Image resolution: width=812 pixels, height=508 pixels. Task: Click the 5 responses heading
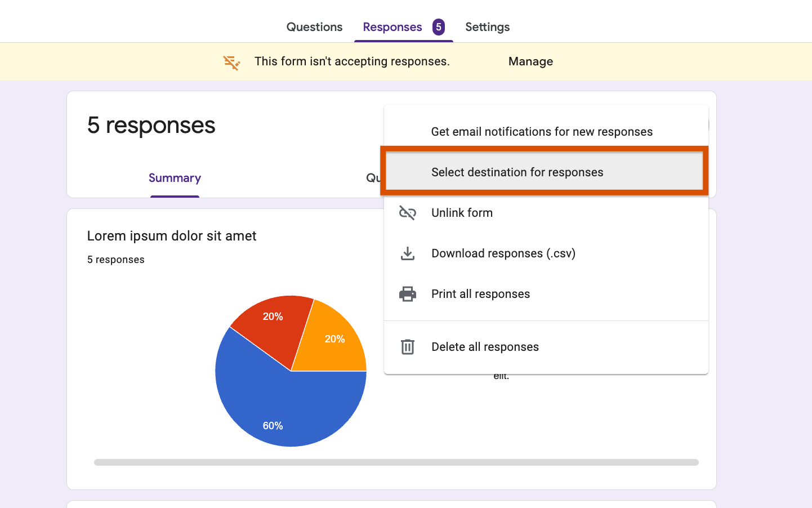pyautogui.click(x=150, y=125)
